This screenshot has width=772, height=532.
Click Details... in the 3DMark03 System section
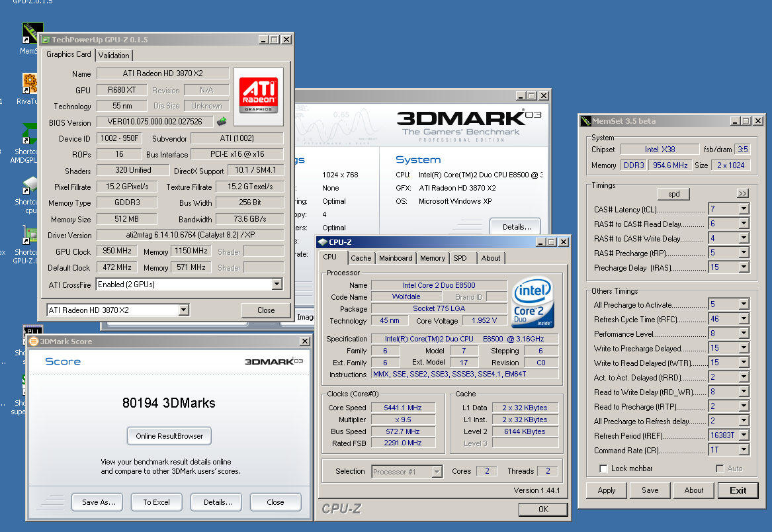pyautogui.click(x=516, y=226)
